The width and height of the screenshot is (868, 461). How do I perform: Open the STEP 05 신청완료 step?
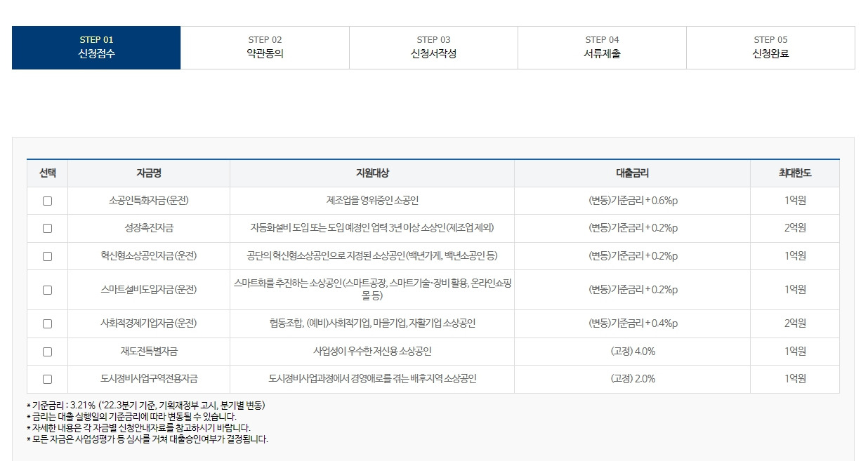coord(770,48)
